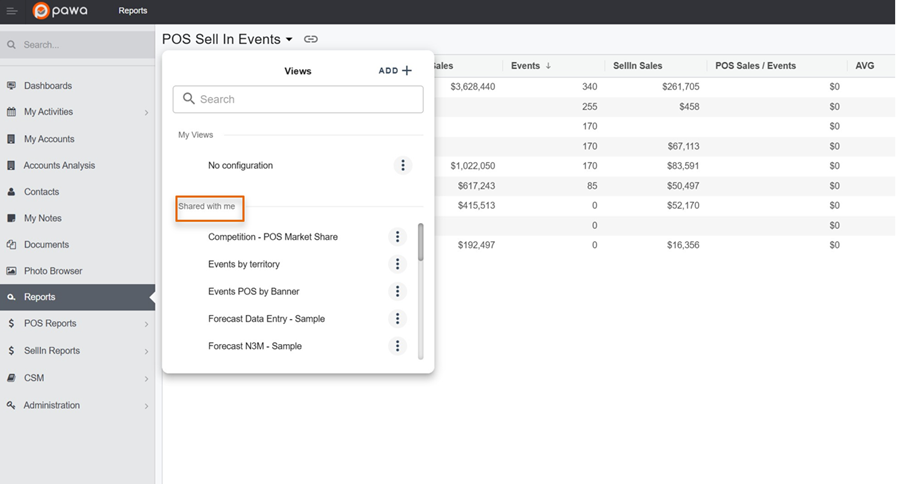Select the Reports sidebar item
Viewport: 900px width, 484px height.
tap(77, 297)
